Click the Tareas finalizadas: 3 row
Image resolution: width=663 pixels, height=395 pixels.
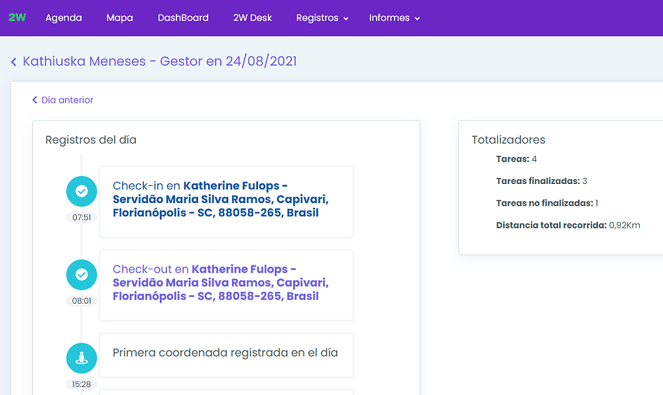coord(542,181)
